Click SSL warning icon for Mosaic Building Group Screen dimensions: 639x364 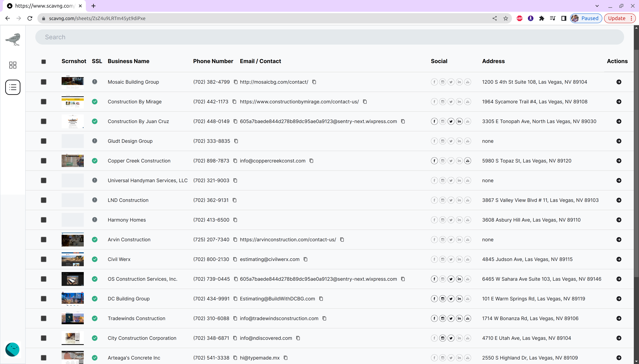(95, 82)
